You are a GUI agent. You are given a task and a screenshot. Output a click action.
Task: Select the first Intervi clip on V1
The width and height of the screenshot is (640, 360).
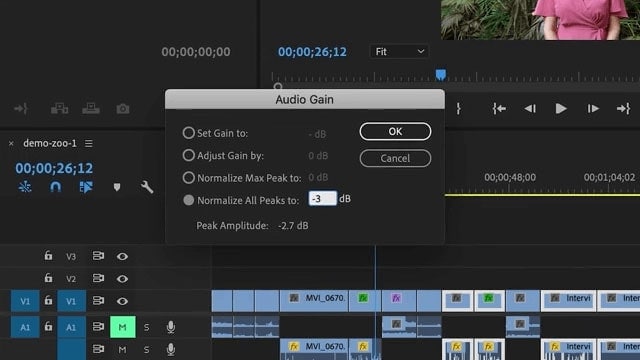[568, 301]
